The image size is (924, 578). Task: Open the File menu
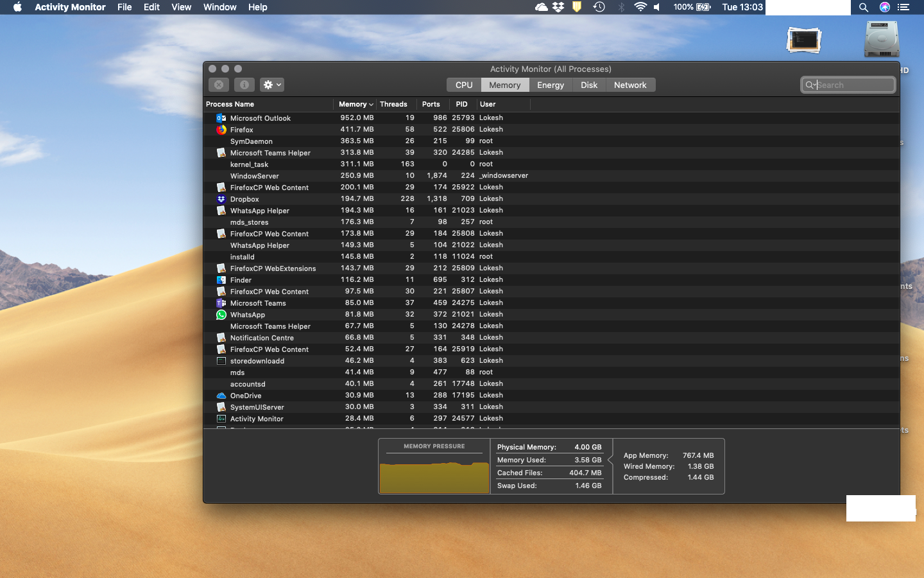[x=124, y=7]
